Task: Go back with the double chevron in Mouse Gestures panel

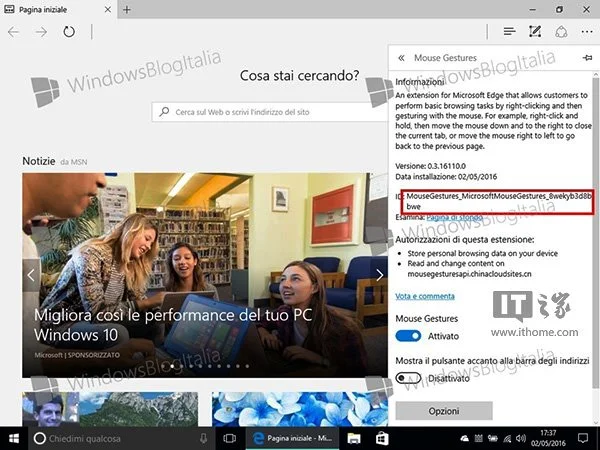Action: click(401, 58)
